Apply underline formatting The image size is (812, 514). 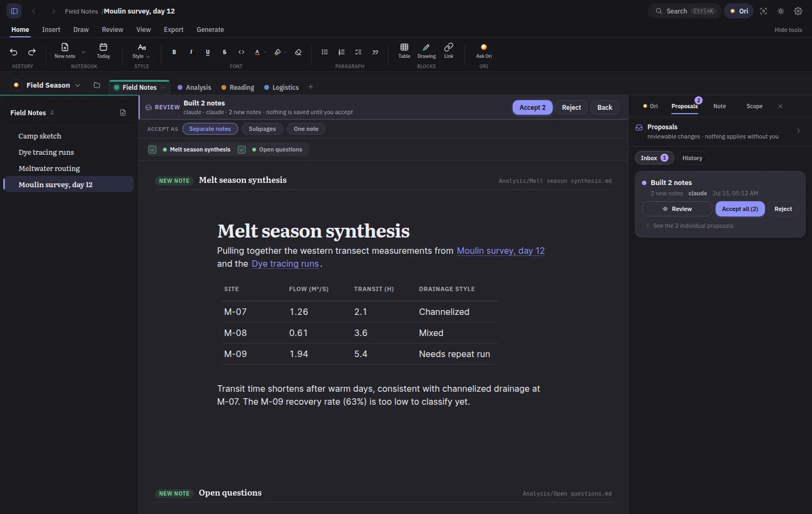coord(208,52)
